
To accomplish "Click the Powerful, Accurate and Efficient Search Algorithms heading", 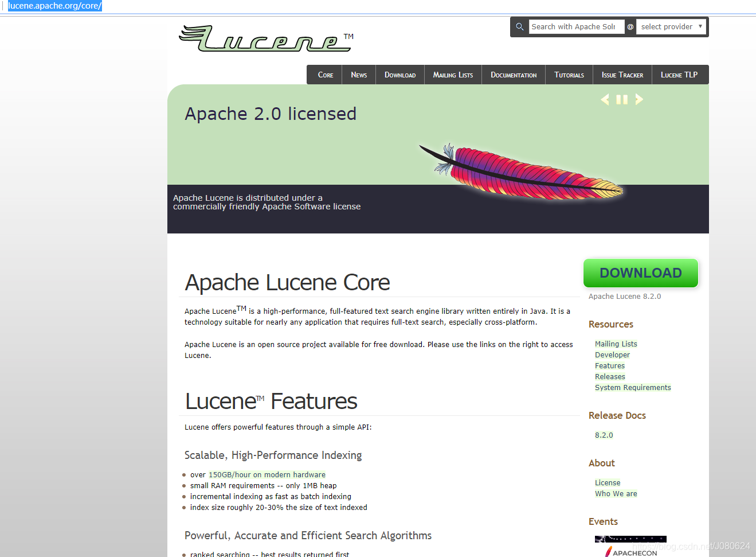I will pyautogui.click(x=308, y=535).
